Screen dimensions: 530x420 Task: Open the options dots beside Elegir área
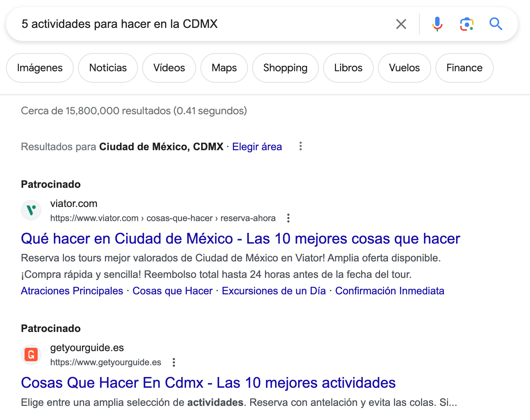[301, 146]
